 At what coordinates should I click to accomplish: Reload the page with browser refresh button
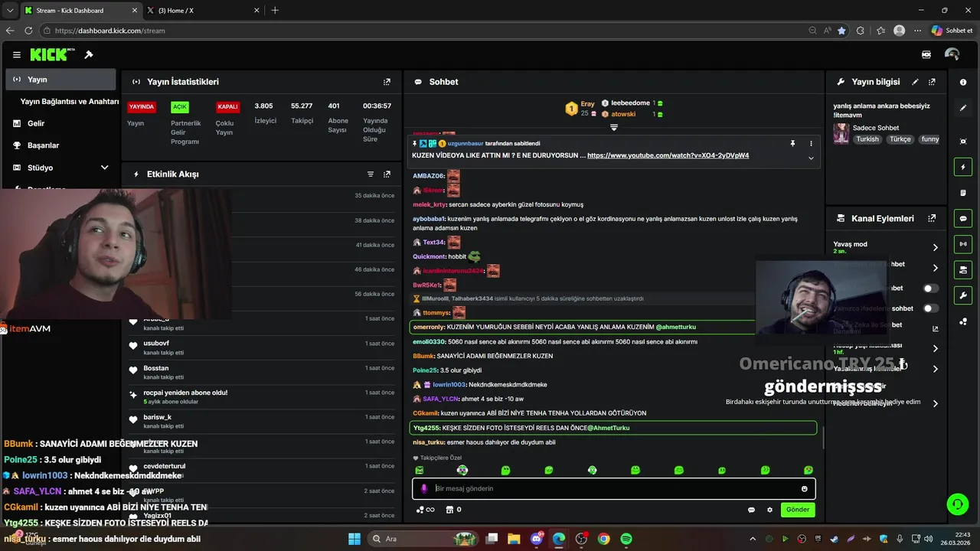pyautogui.click(x=28, y=31)
